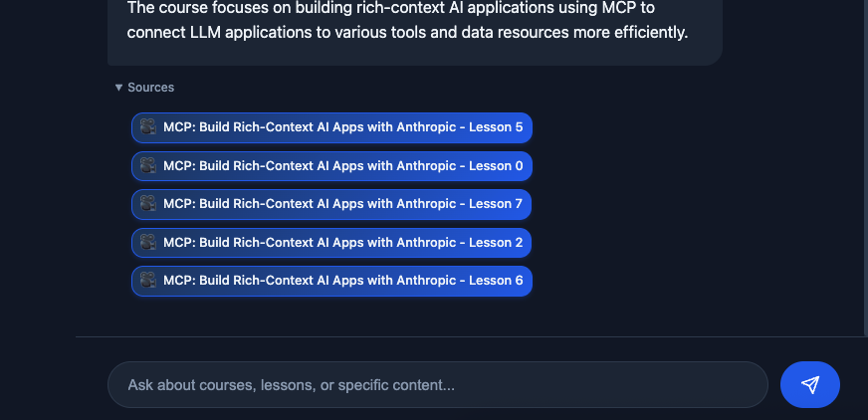Click the paper-plane send icon
The image size is (868, 420).
pyautogui.click(x=810, y=385)
